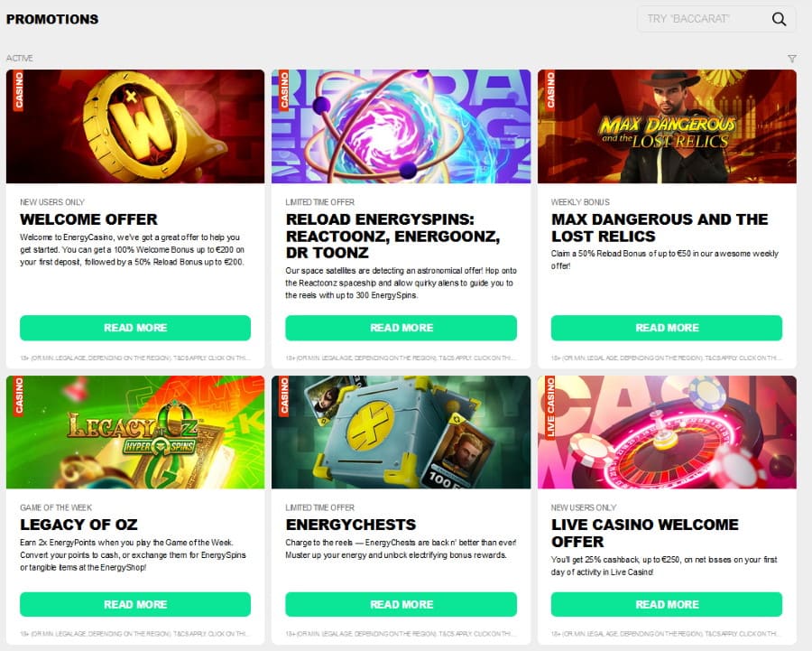Read more about Welcome Offer

click(135, 328)
